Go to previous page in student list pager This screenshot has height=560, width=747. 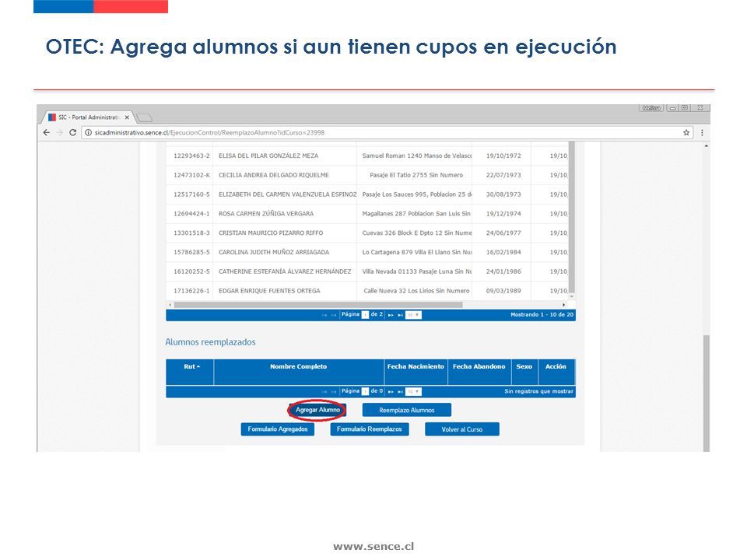(334, 315)
